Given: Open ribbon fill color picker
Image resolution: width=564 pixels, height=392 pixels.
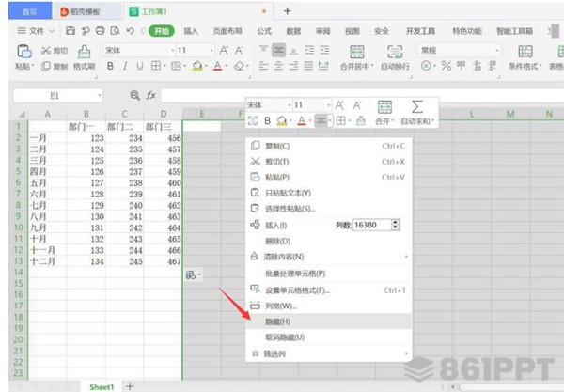Looking at the screenshot, I should point(197,66).
